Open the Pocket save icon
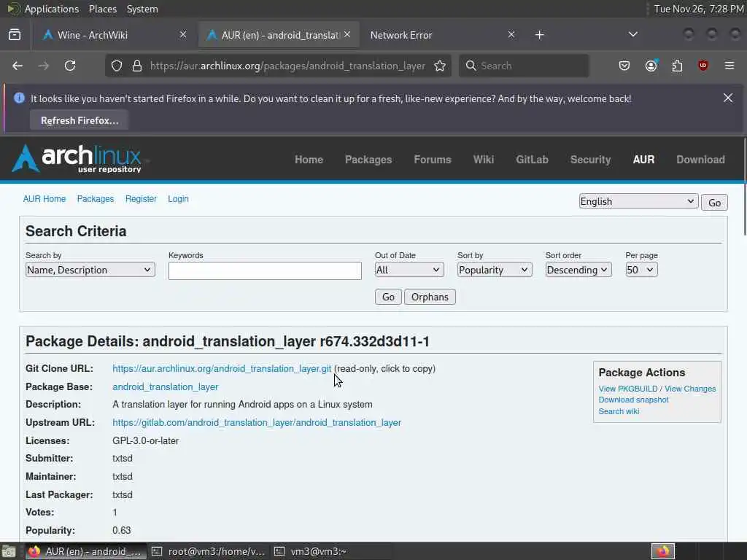The image size is (747, 560). [x=624, y=66]
